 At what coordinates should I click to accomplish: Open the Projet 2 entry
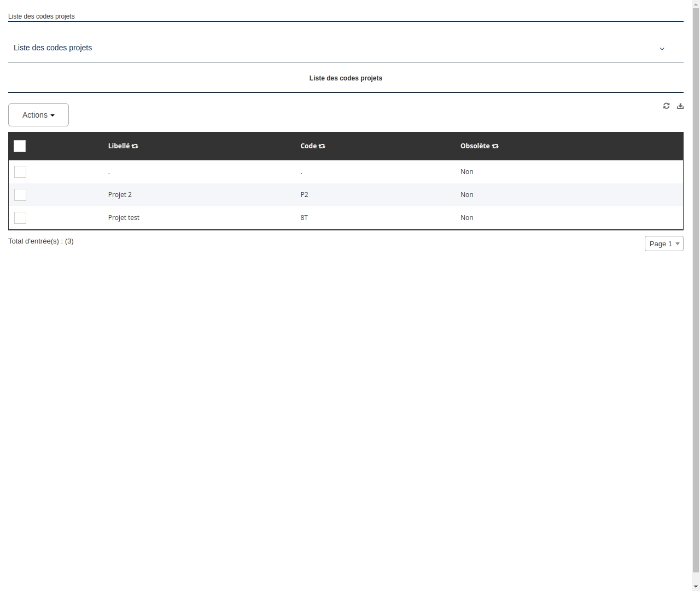click(x=120, y=194)
